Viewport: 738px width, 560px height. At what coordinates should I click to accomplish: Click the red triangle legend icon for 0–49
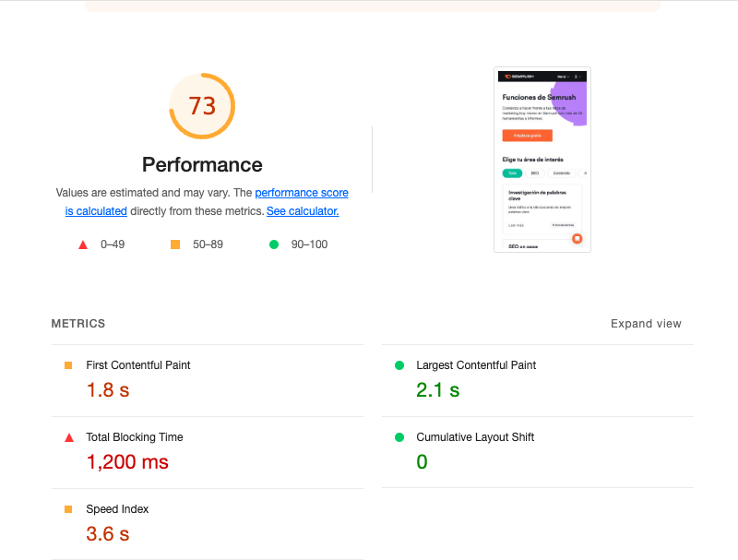(83, 244)
